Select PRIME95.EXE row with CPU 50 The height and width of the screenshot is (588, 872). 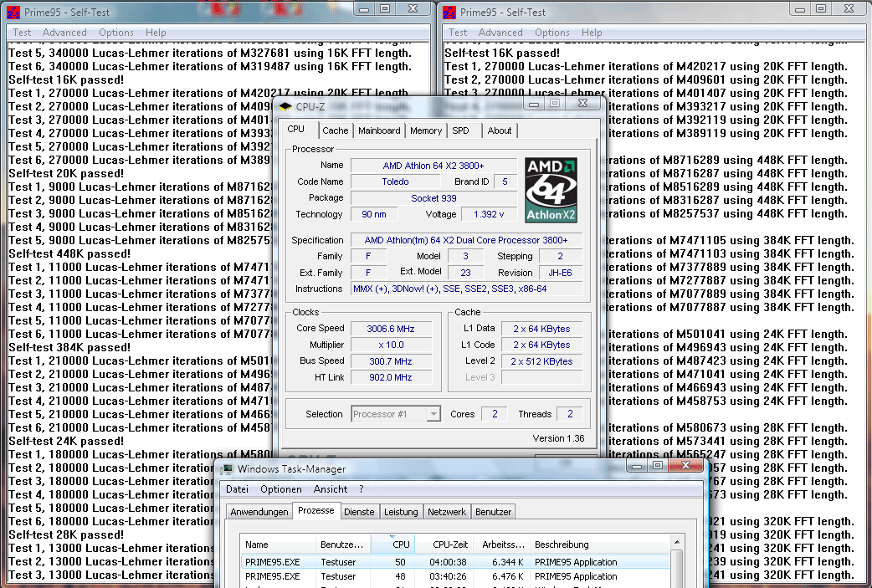[455, 562]
